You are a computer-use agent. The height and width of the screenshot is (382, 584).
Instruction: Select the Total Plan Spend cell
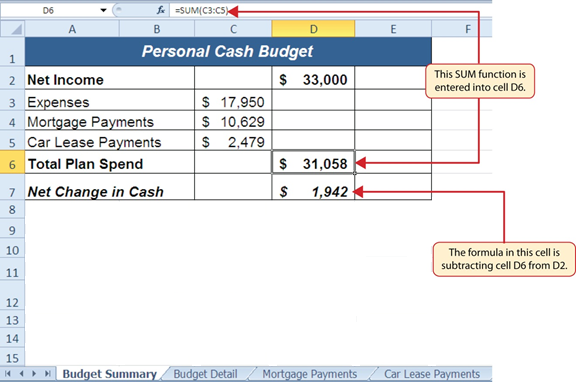(110, 163)
